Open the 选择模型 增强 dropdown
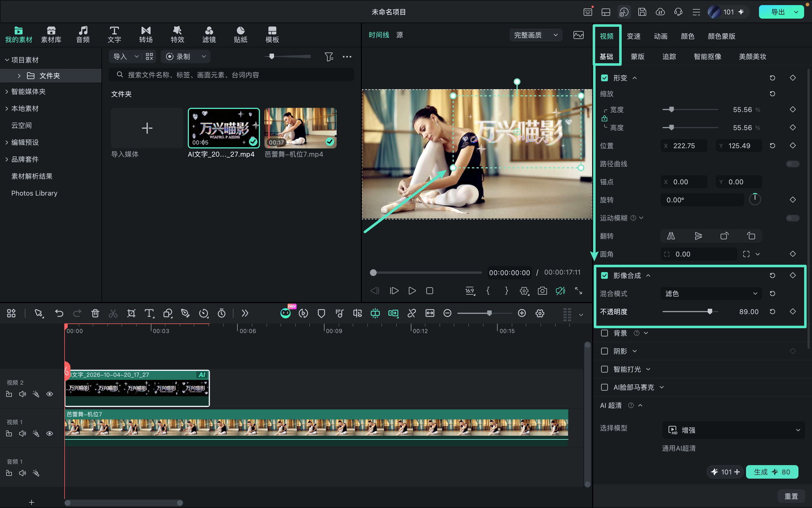This screenshot has width=812, height=508. (x=733, y=430)
